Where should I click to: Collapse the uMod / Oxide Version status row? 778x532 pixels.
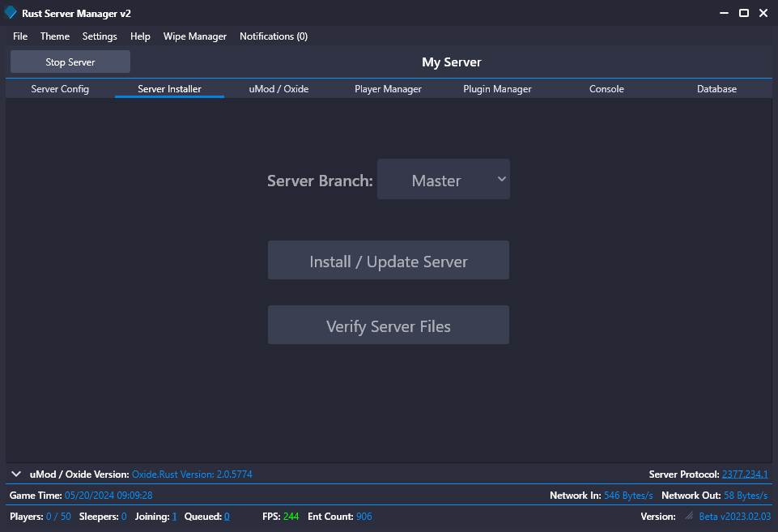pos(16,475)
